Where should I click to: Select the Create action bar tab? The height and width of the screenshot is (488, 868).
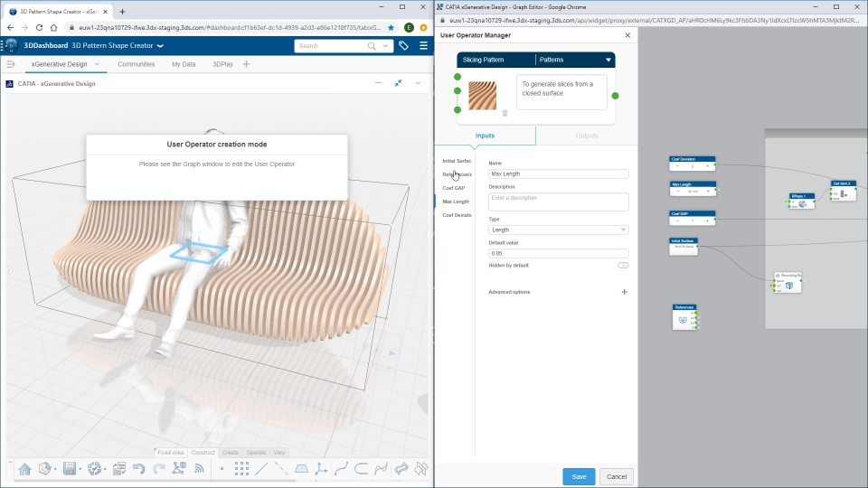click(x=231, y=453)
